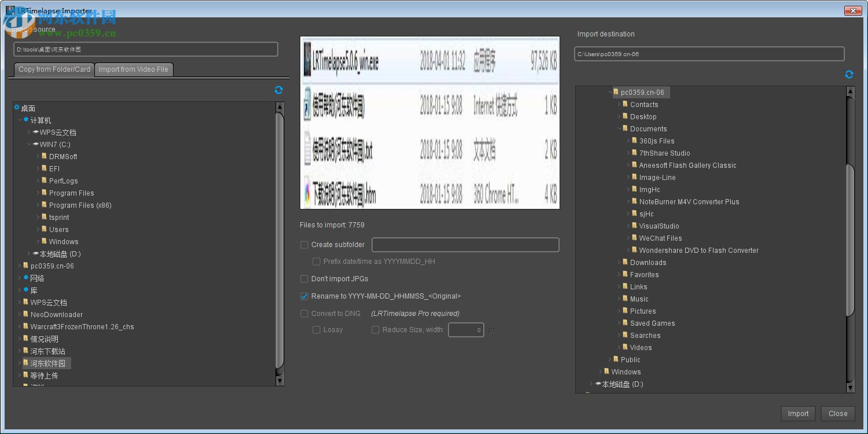
Task: Click the import destination path field
Action: pos(709,54)
